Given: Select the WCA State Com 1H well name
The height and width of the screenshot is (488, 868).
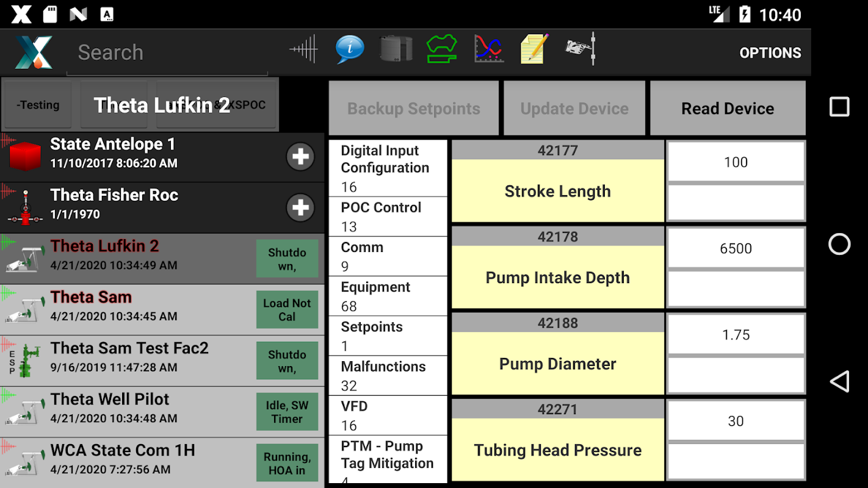Looking at the screenshot, I should coord(123,450).
